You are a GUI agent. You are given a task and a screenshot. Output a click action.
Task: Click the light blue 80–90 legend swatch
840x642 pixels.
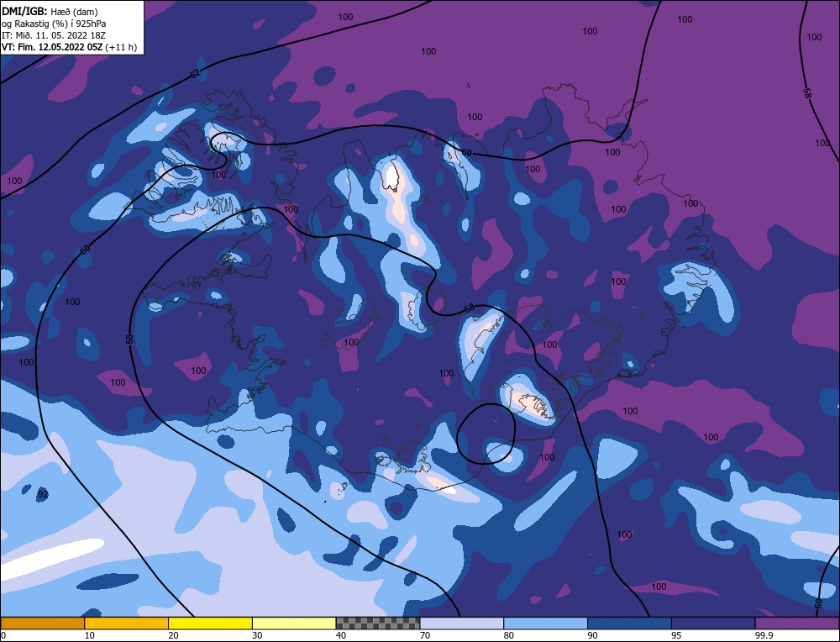545,623
